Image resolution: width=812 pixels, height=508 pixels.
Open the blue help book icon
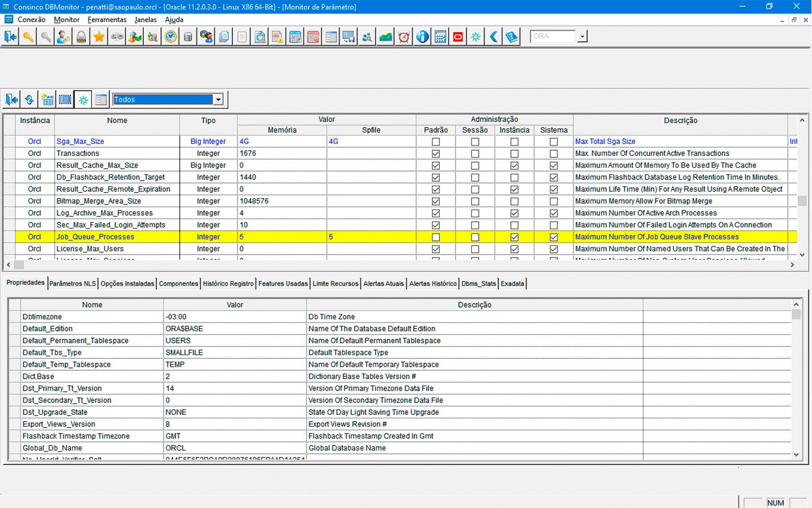coord(511,37)
